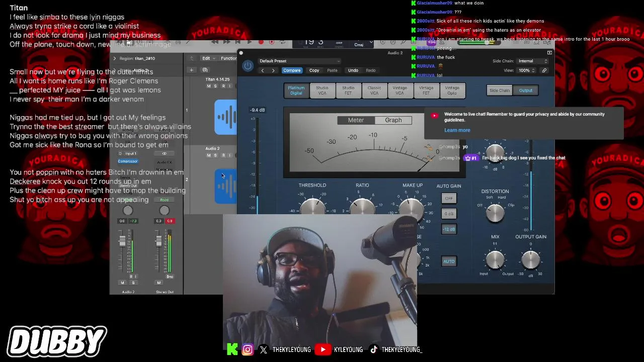Set Auto Gain to -12 dB
Viewport: 644px width, 362px height.
[449, 229]
